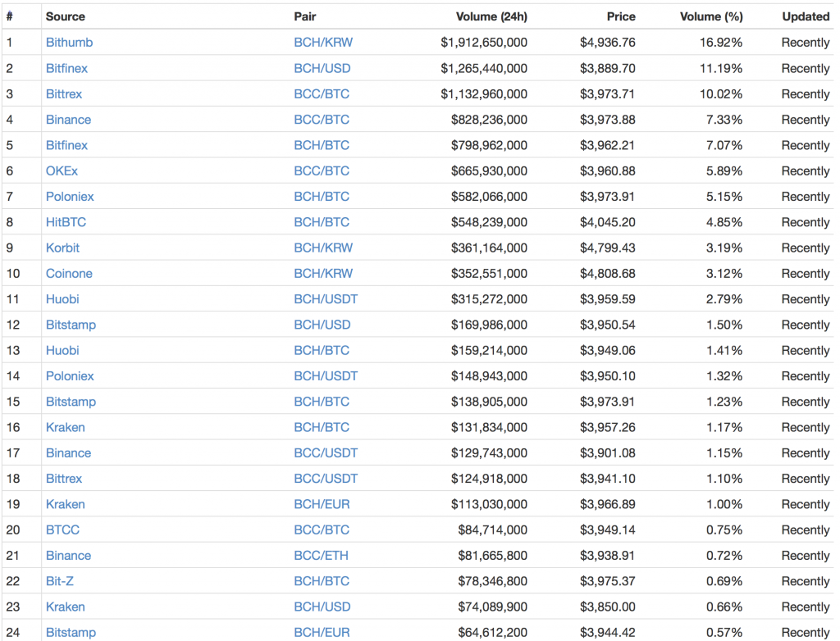Viewport: 840px width, 641px height.
Task: Sort by Volume (%) column header
Action: [x=711, y=16]
